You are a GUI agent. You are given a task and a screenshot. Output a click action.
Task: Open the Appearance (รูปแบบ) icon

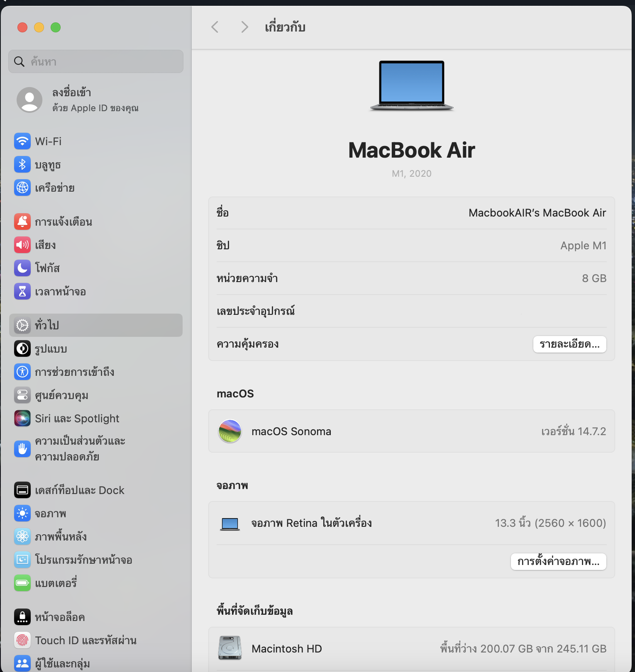tap(22, 348)
